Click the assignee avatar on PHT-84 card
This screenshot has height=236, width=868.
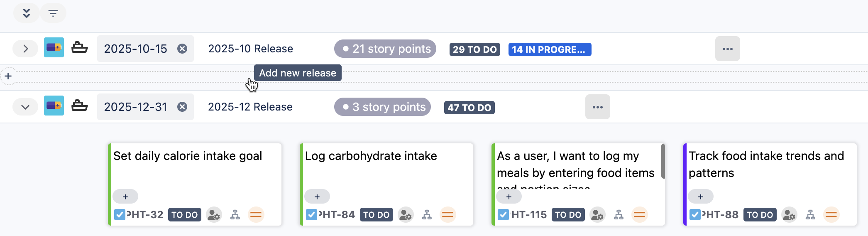(405, 215)
